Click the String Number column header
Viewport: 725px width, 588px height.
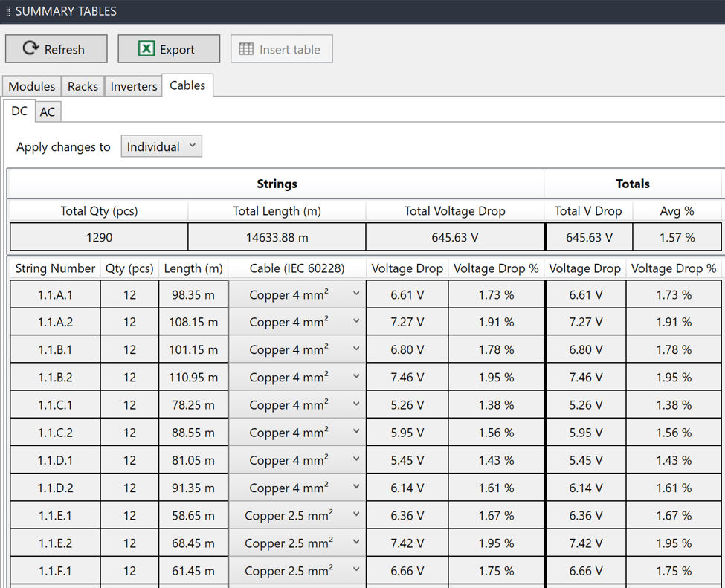[55, 268]
